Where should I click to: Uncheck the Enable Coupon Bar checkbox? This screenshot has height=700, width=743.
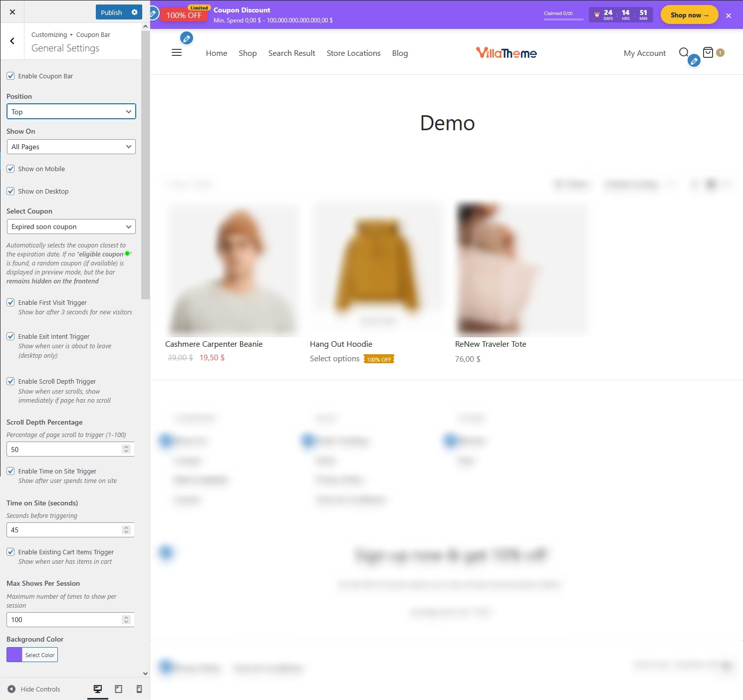pyautogui.click(x=10, y=76)
